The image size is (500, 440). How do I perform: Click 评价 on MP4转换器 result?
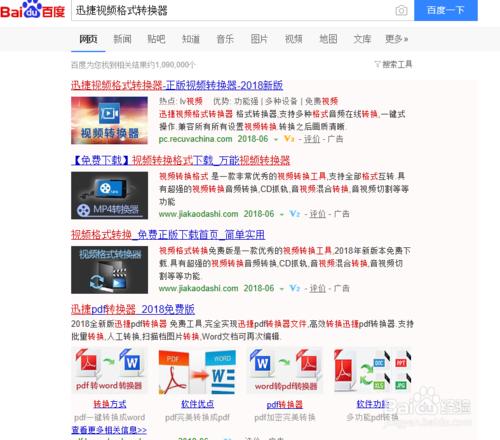click(318, 214)
